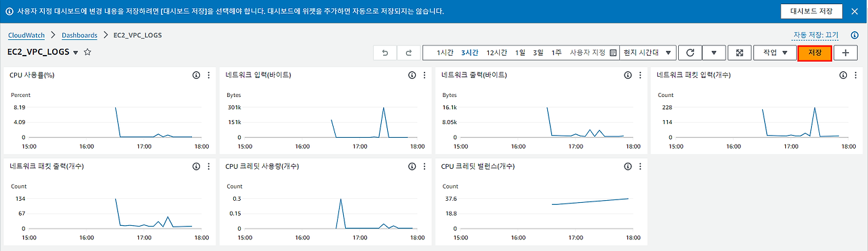Click the EC2_VPC_LOGS breadcrumb text
868x251 pixels.
138,35
